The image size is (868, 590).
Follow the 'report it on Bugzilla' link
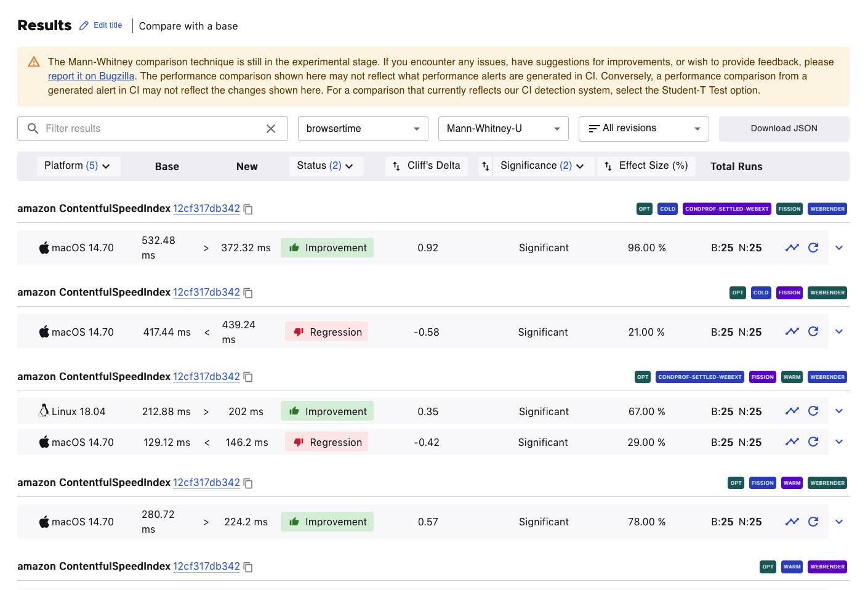coord(91,76)
